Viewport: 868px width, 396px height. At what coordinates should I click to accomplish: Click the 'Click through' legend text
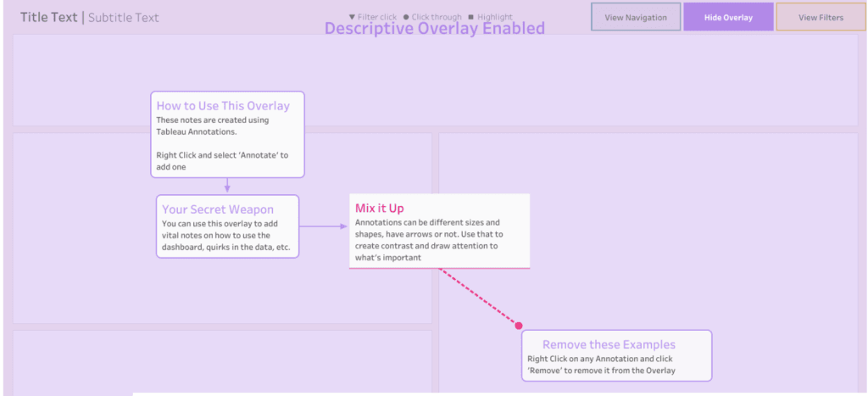click(437, 17)
